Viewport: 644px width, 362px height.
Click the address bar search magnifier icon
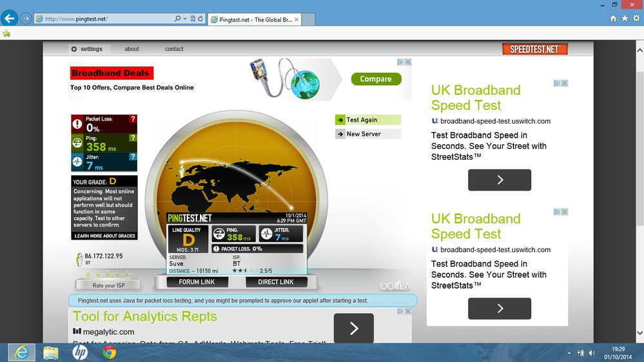(x=177, y=19)
